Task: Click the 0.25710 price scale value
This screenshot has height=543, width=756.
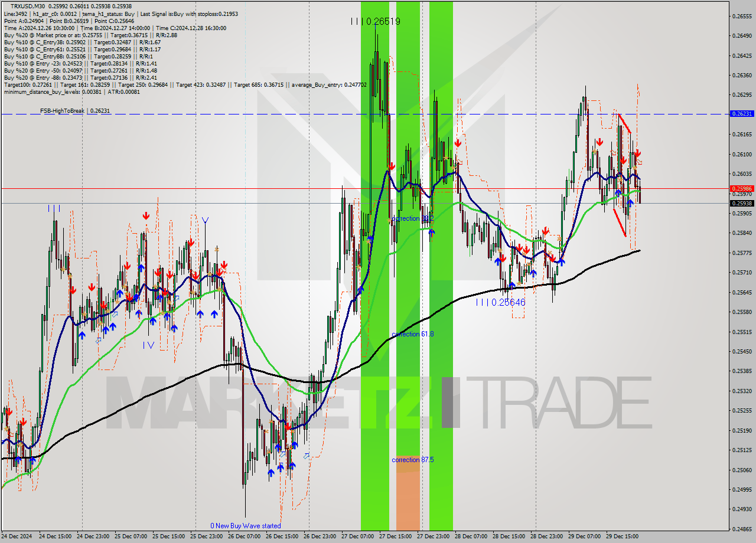Action: point(742,273)
